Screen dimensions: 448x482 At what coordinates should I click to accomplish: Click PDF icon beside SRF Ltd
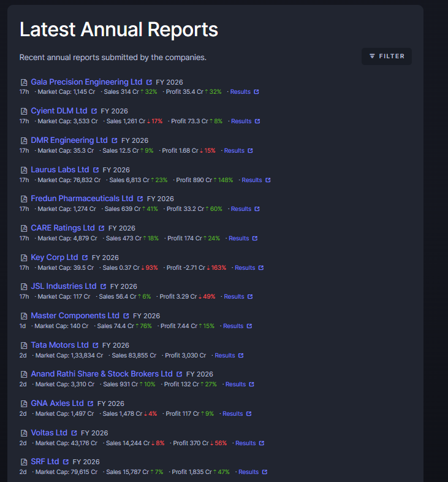[24, 463]
